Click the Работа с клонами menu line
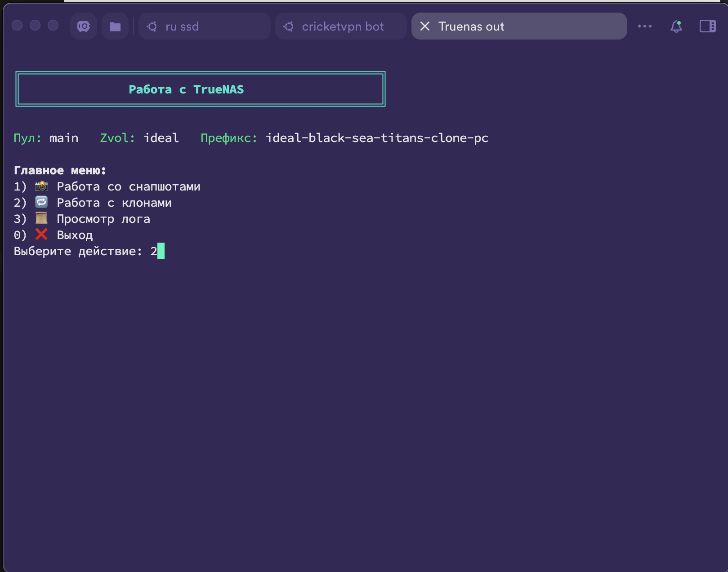728x572 pixels. 114,203
